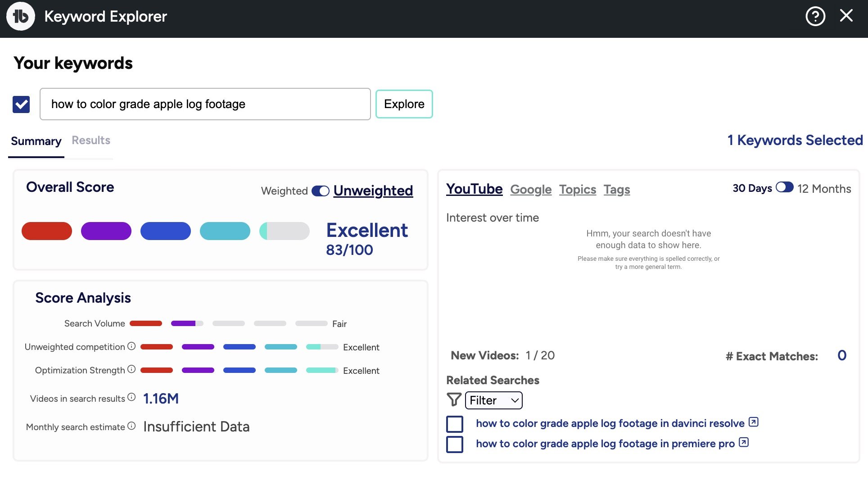Click the red Overall Score pill
This screenshot has width=868, height=490.
47,231
